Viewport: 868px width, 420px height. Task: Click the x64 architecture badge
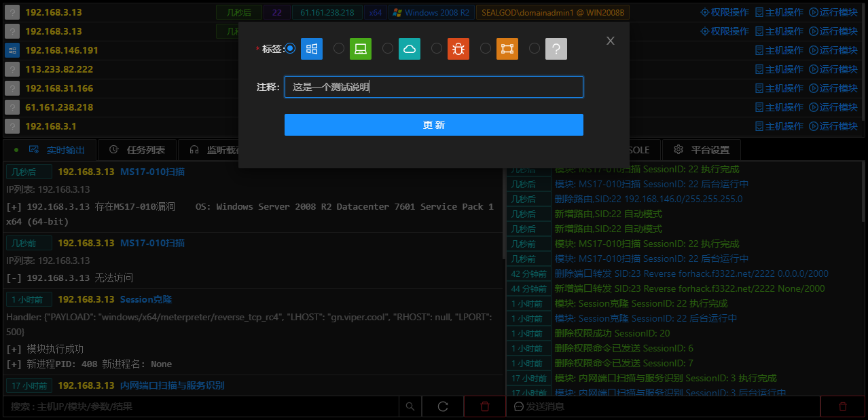click(x=375, y=12)
